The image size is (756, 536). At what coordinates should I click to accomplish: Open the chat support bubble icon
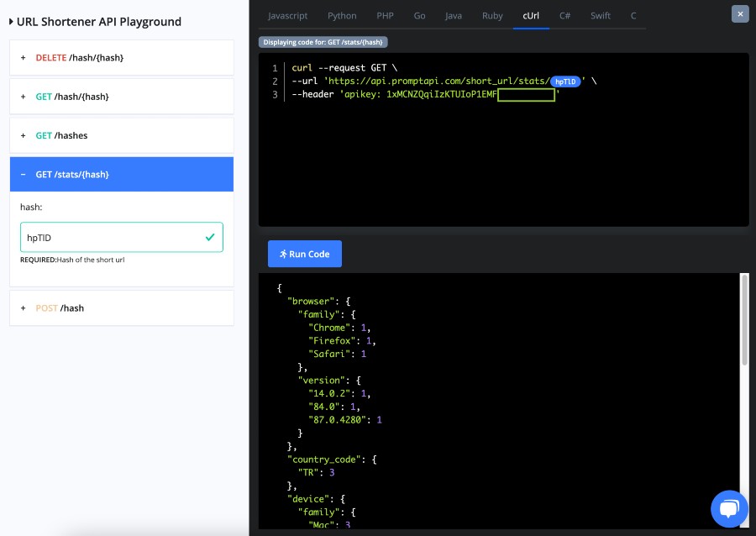[x=729, y=509]
